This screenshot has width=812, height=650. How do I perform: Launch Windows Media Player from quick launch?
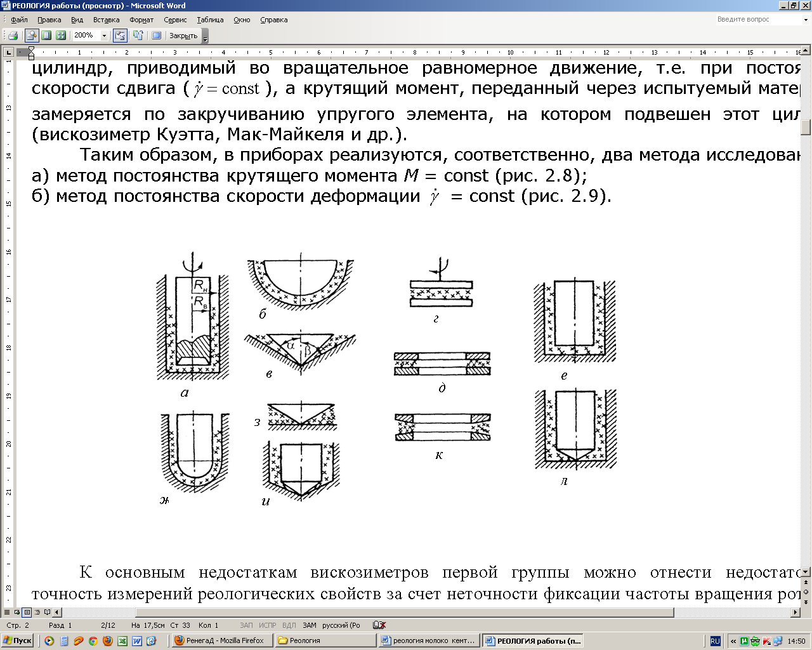coord(49,641)
